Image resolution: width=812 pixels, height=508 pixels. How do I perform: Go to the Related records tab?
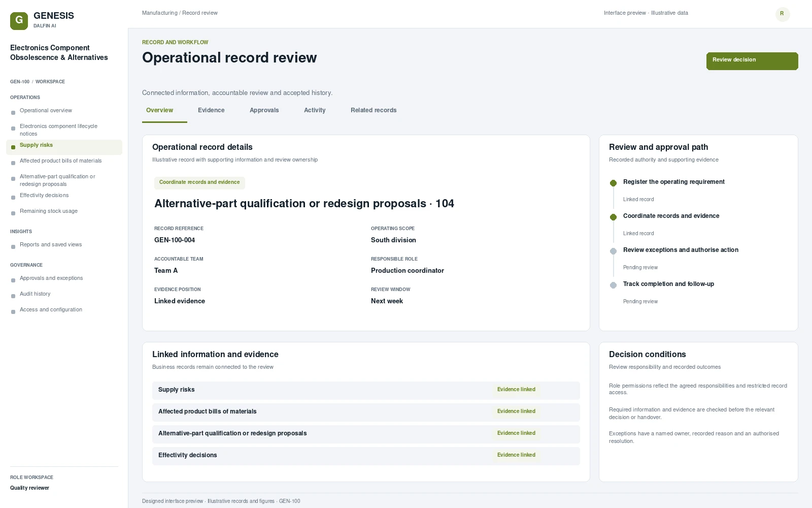pos(374,110)
